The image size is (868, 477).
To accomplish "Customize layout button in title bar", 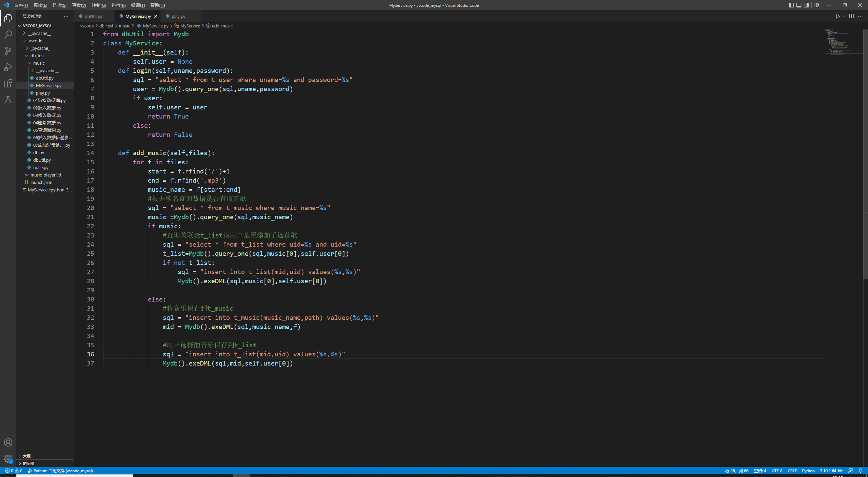I will point(817,5).
